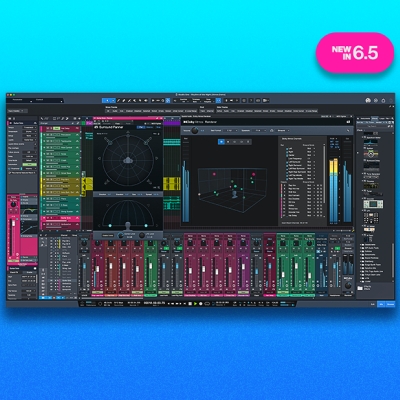This screenshot has width=400, height=400.
Task: Select the blue highlighted tab in Surround Panner
Action: click(141, 127)
